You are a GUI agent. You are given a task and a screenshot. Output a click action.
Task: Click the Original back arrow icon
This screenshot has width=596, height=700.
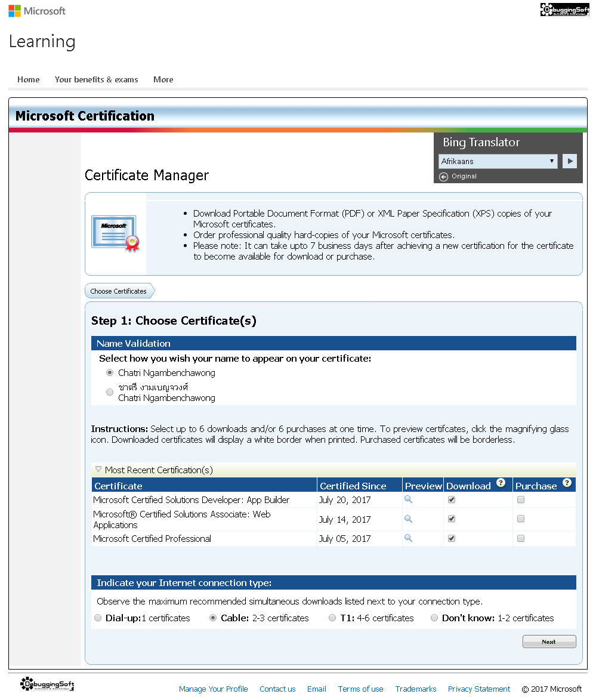tap(443, 177)
